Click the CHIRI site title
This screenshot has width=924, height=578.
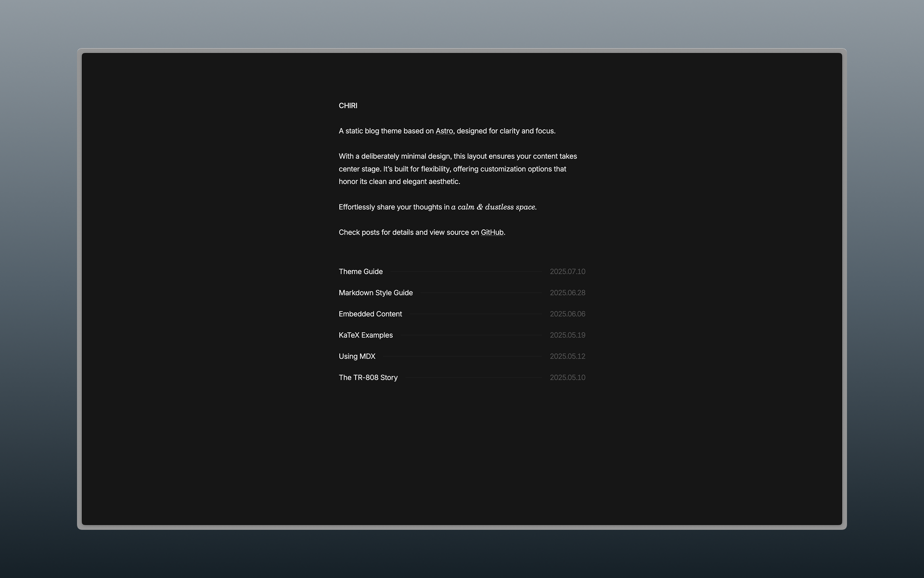347,105
